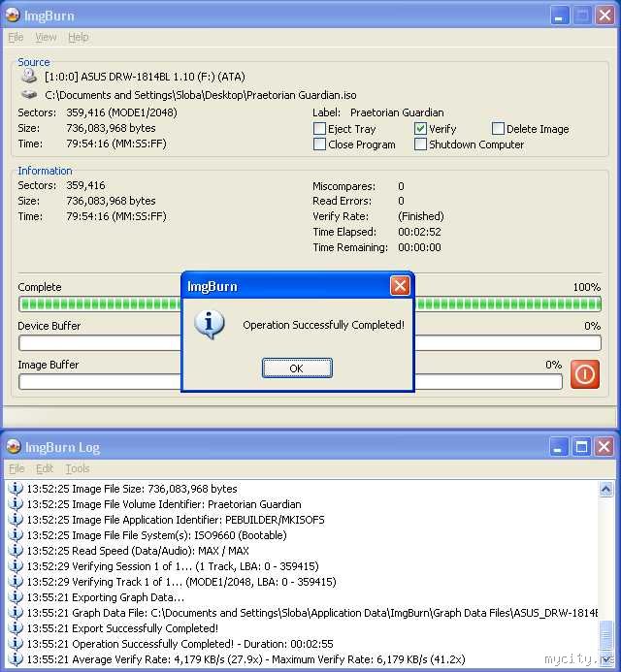The image size is (621, 672).
Task: Click the ImgBurn Log title bar app icon
Action: tap(14, 446)
